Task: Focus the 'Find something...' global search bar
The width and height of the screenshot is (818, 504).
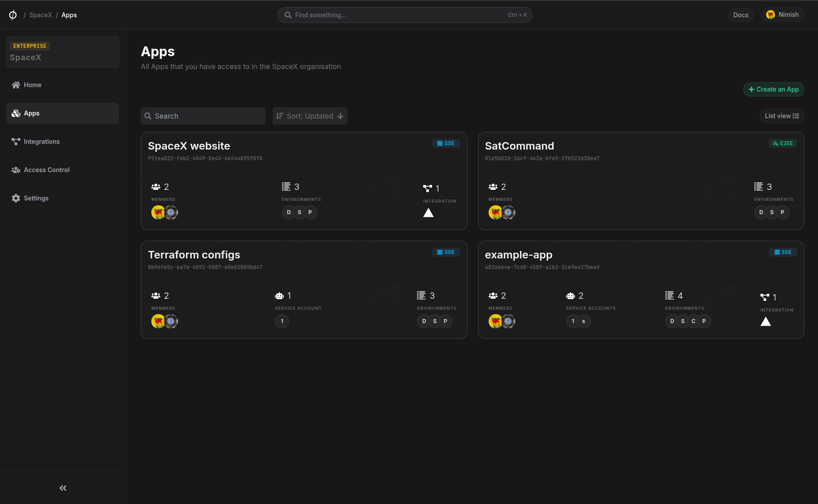Action: pyautogui.click(x=405, y=15)
